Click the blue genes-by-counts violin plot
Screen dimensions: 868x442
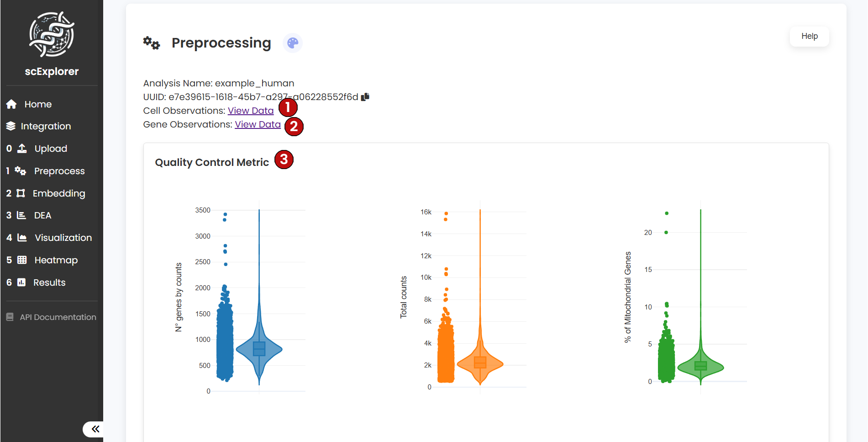pos(259,349)
